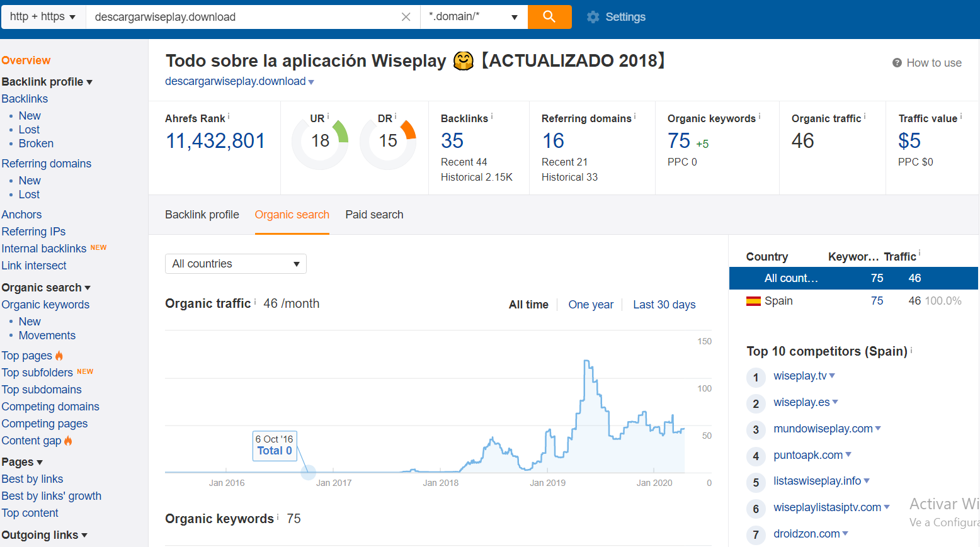This screenshot has height=547, width=980.
Task: Click info icon next to Traffic value
Action: 961,116
